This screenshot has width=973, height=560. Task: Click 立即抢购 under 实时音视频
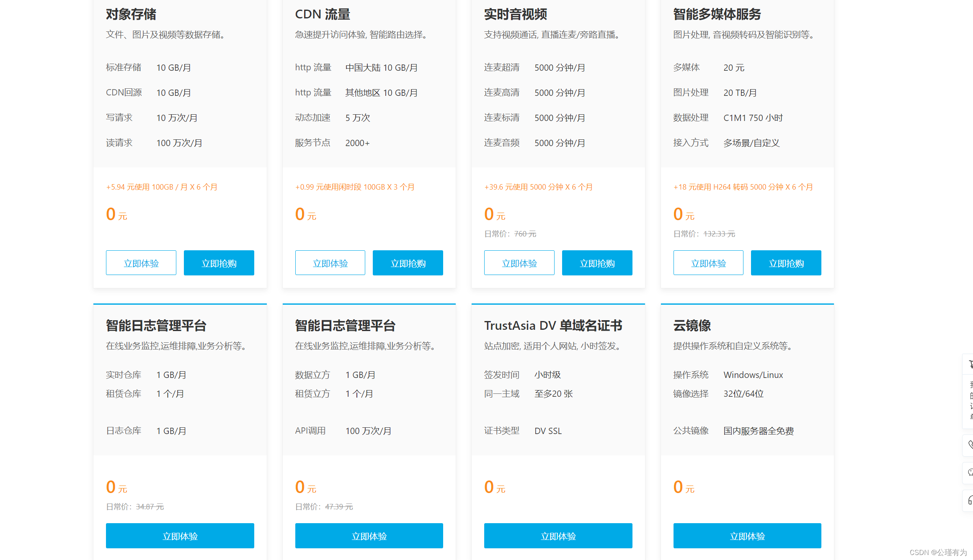pyautogui.click(x=597, y=263)
